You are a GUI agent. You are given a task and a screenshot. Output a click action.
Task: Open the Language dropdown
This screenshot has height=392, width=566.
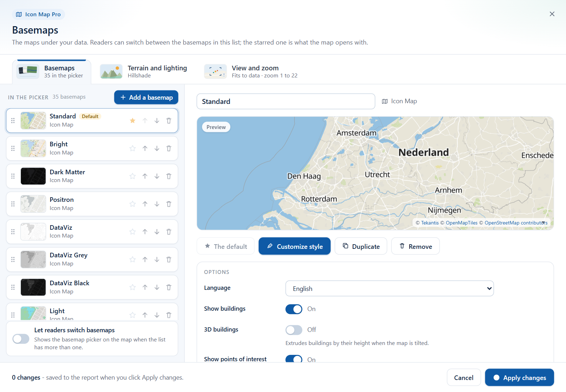tap(389, 288)
